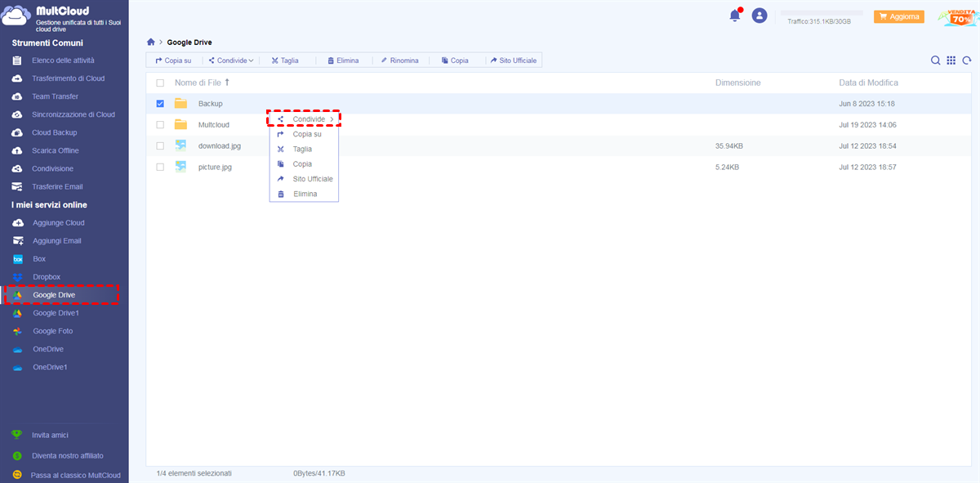Click the traffic usage progress bar
The image size is (980, 483).
822,14
